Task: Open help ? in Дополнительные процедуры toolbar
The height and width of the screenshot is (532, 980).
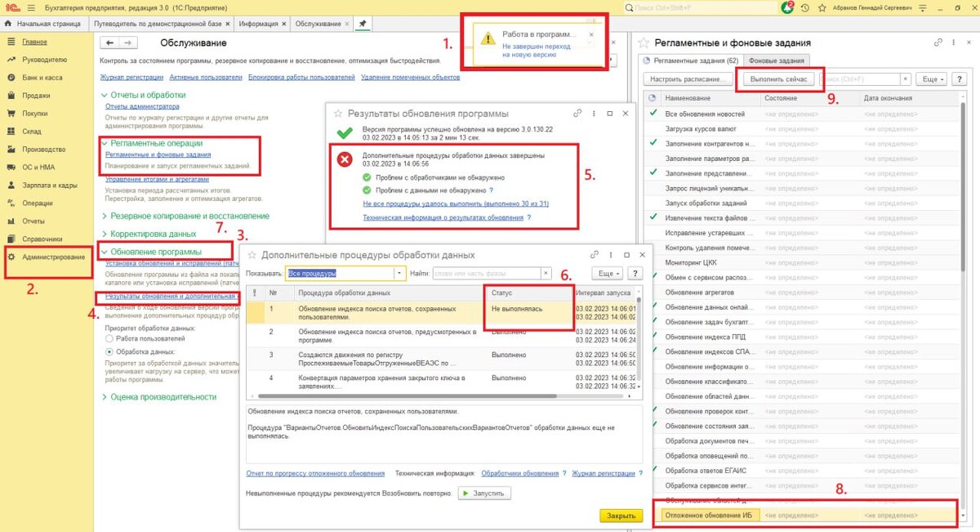Action: 635,274
